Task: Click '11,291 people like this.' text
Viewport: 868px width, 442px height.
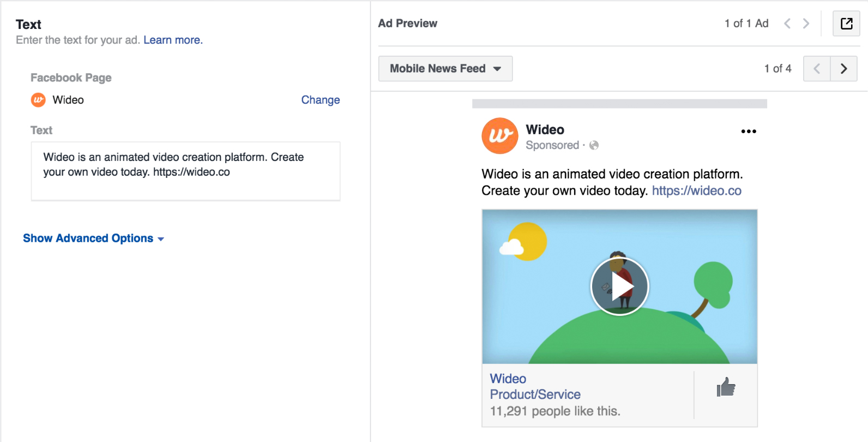Action: 555,411
